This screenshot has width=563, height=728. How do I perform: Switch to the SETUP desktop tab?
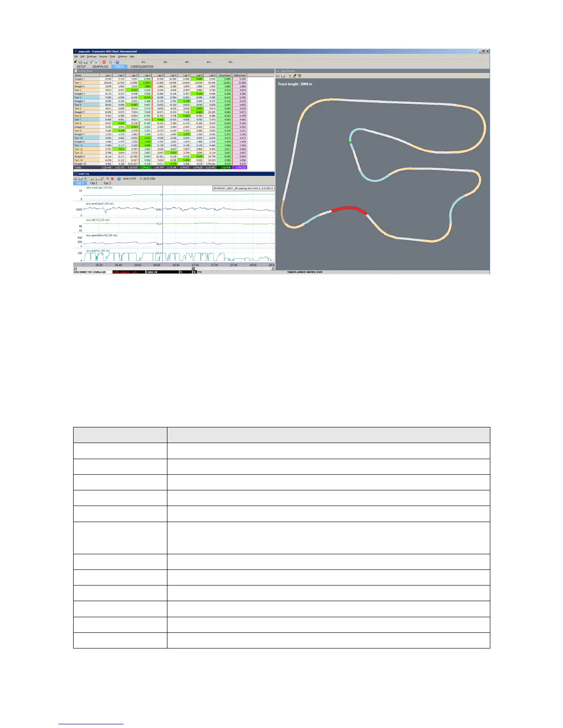pyautogui.click(x=81, y=67)
